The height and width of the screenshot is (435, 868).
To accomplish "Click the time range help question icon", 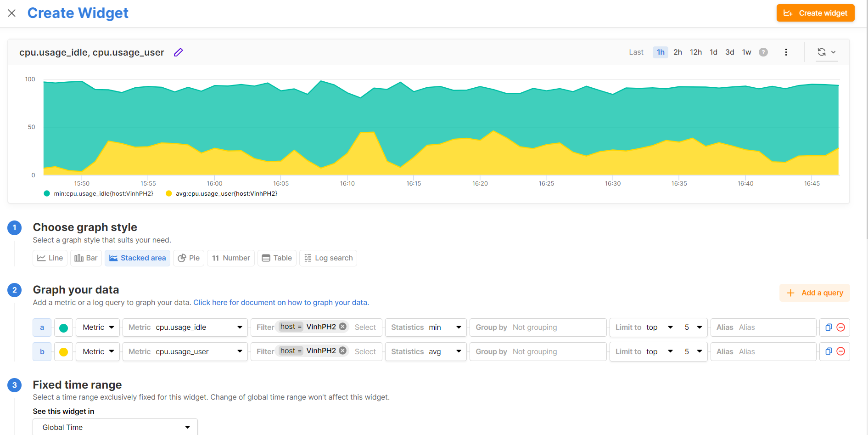I will point(763,52).
